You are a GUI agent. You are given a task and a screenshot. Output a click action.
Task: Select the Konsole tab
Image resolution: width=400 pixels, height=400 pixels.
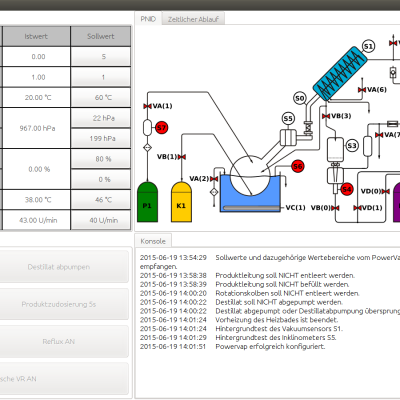[153, 241]
